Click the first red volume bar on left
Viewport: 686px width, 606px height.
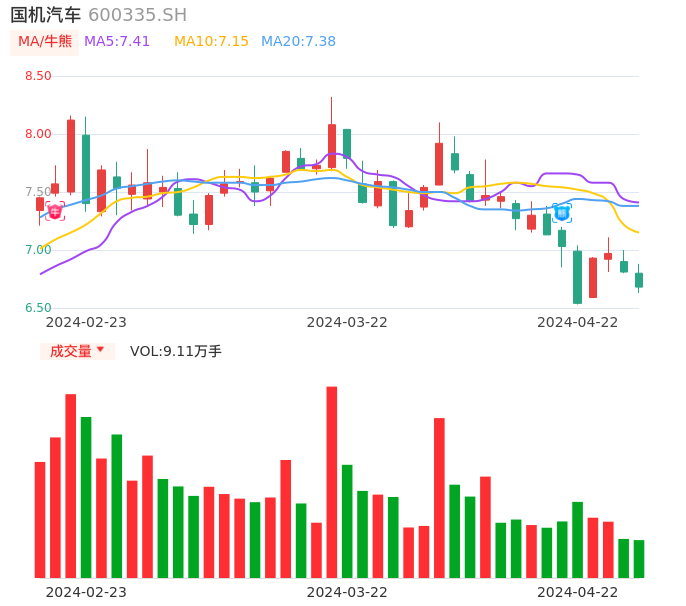(x=40, y=519)
